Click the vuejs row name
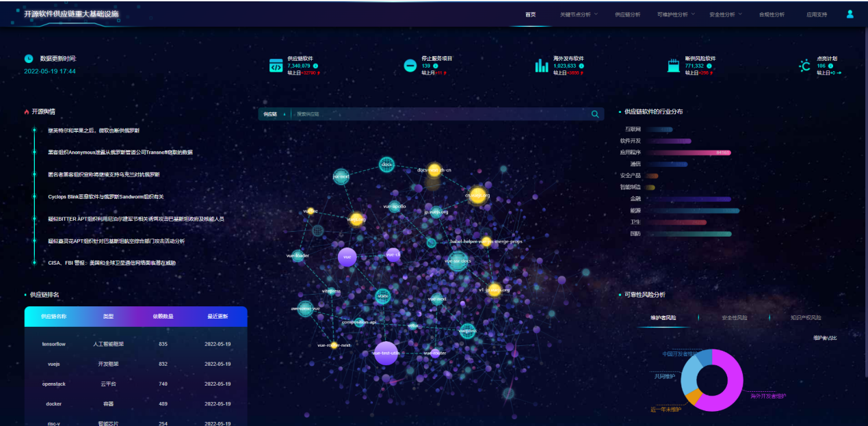Screen dimensions: 868x426 pos(53,364)
